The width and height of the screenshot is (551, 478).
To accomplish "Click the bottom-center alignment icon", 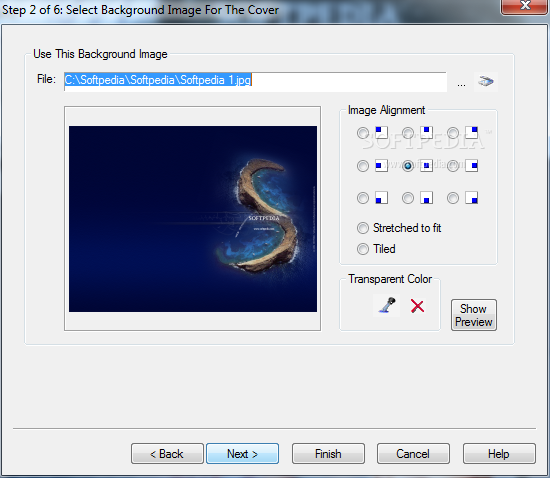I will pyautogui.click(x=426, y=198).
